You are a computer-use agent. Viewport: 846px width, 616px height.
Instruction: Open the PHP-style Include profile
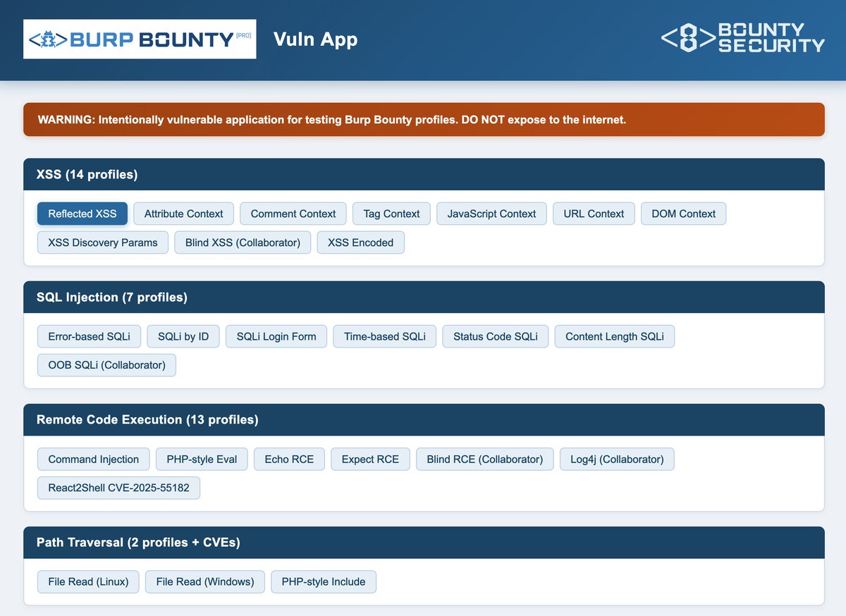coord(323,581)
